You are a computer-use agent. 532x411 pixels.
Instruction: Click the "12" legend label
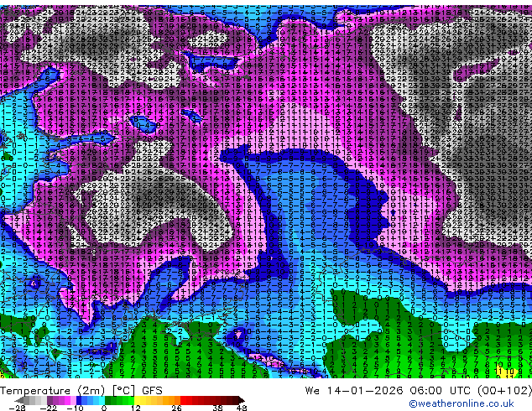136,408
